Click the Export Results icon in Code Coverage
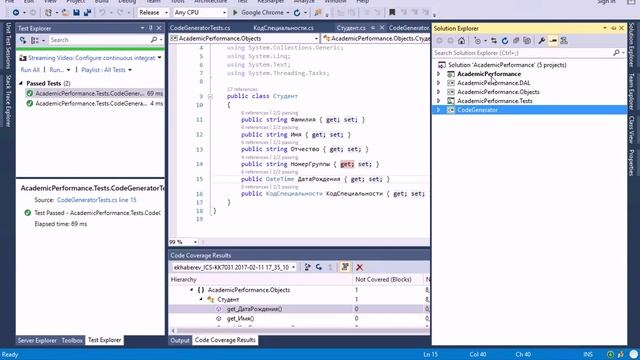 pos(307,267)
